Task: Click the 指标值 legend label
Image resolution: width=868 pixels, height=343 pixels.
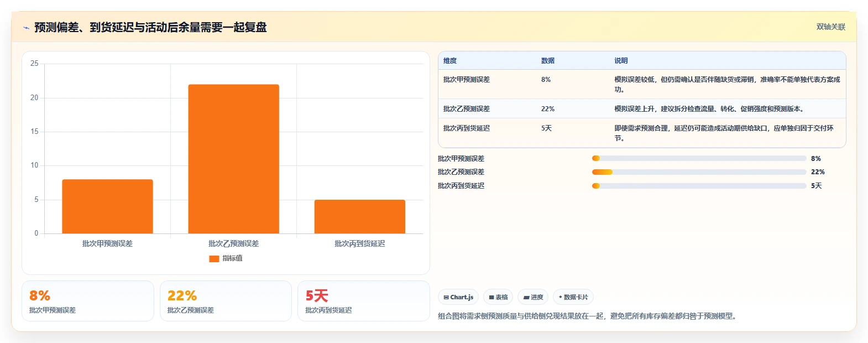Action: pos(232,258)
